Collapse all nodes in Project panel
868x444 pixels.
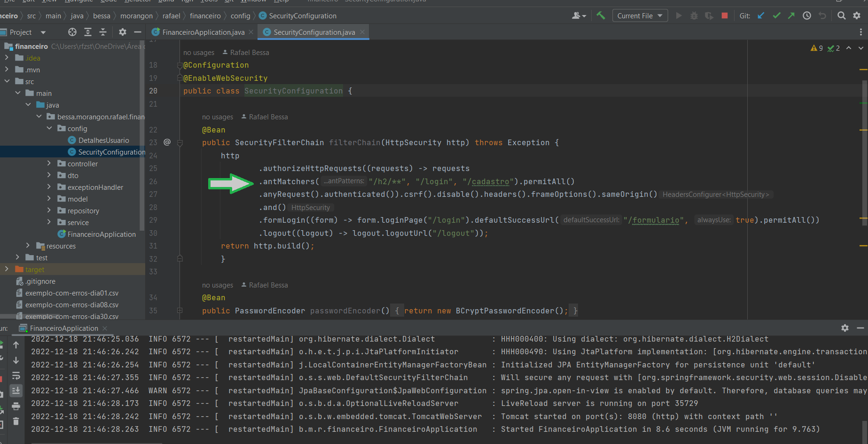tap(103, 32)
